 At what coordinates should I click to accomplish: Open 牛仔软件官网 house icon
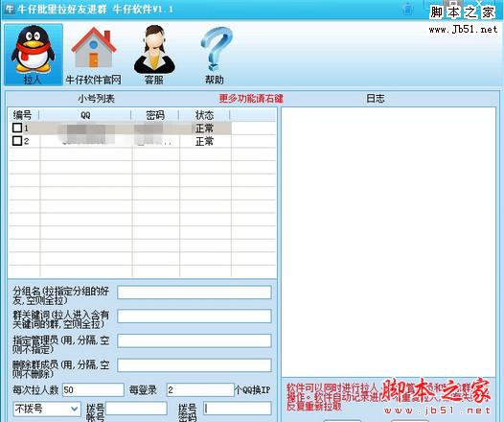click(x=93, y=55)
